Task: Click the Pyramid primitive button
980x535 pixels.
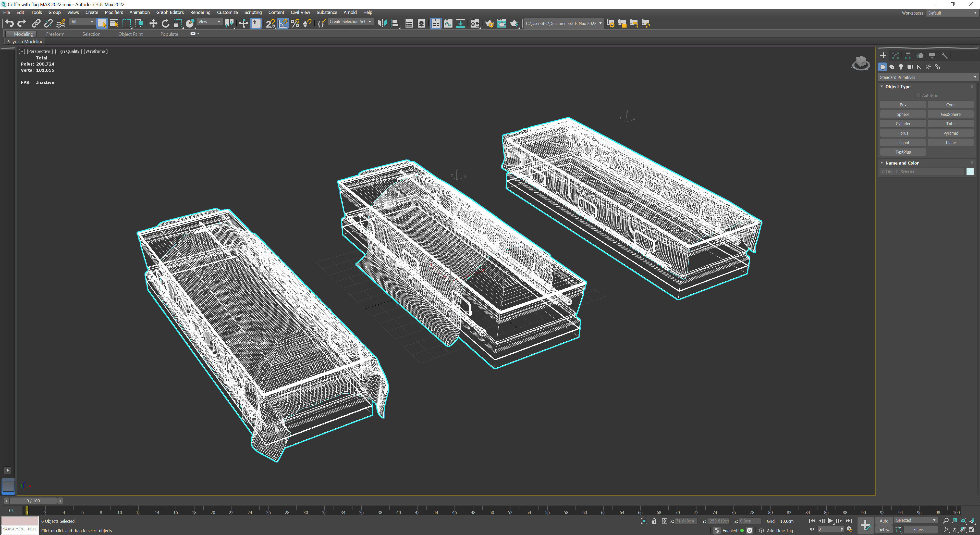Action: [950, 133]
